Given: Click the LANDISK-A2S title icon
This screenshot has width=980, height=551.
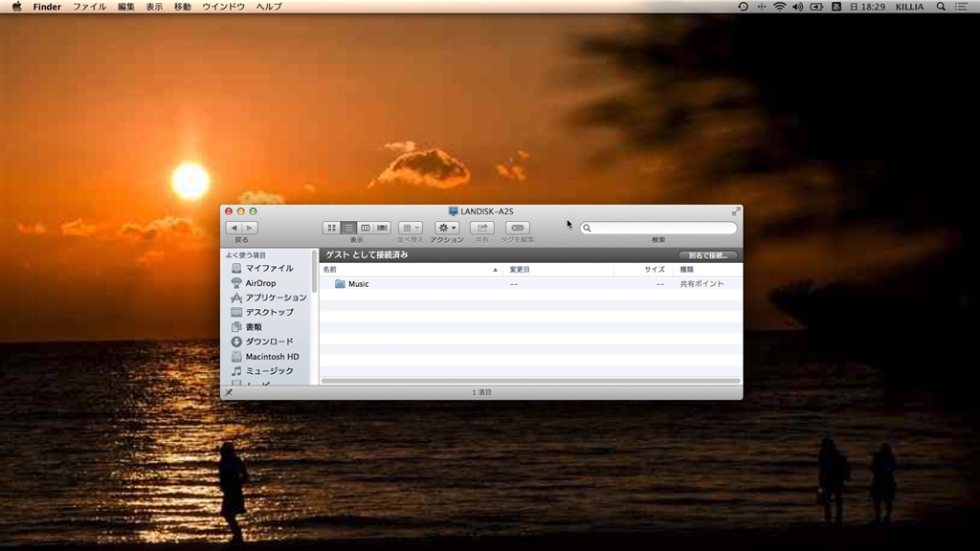Looking at the screenshot, I should coord(453,211).
